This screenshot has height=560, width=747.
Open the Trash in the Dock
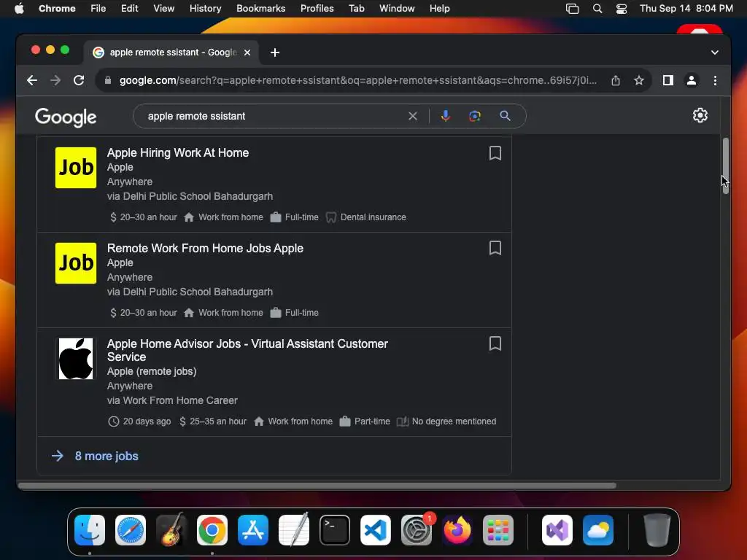point(657,530)
